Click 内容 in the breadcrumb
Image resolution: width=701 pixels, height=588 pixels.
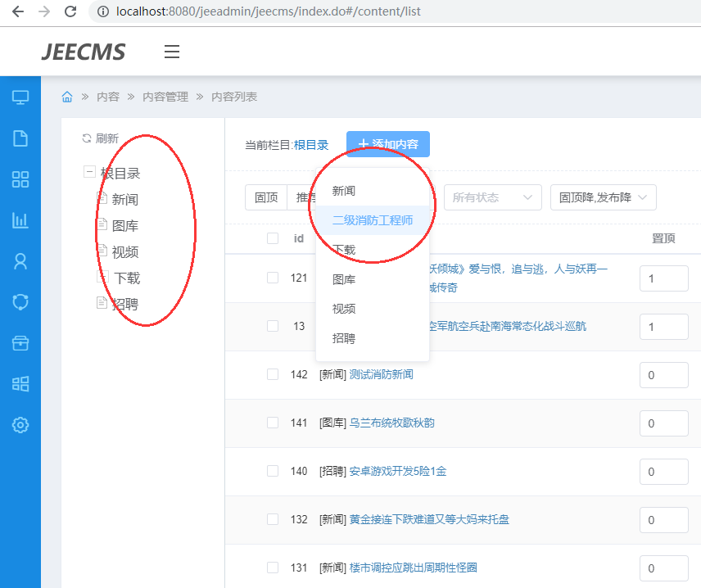point(108,97)
